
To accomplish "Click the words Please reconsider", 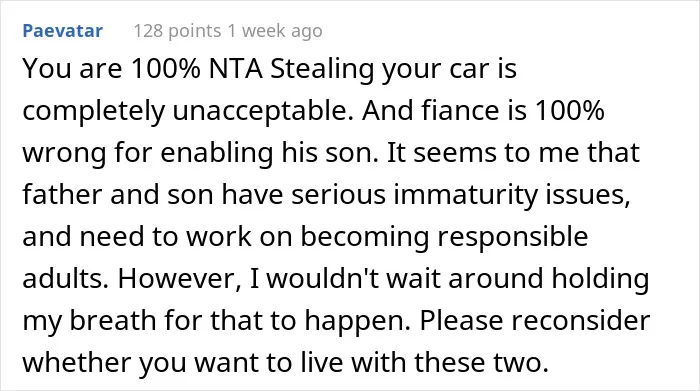I will click(535, 320).
